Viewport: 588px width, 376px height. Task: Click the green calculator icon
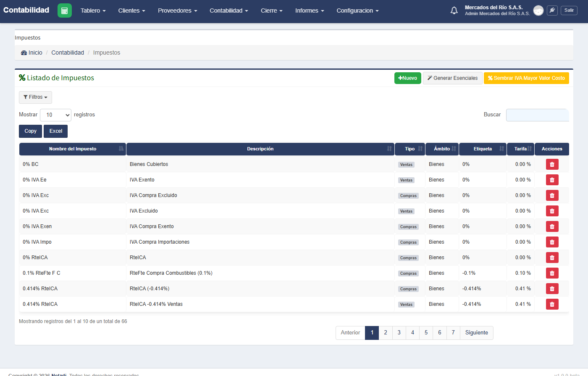pos(65,11)
